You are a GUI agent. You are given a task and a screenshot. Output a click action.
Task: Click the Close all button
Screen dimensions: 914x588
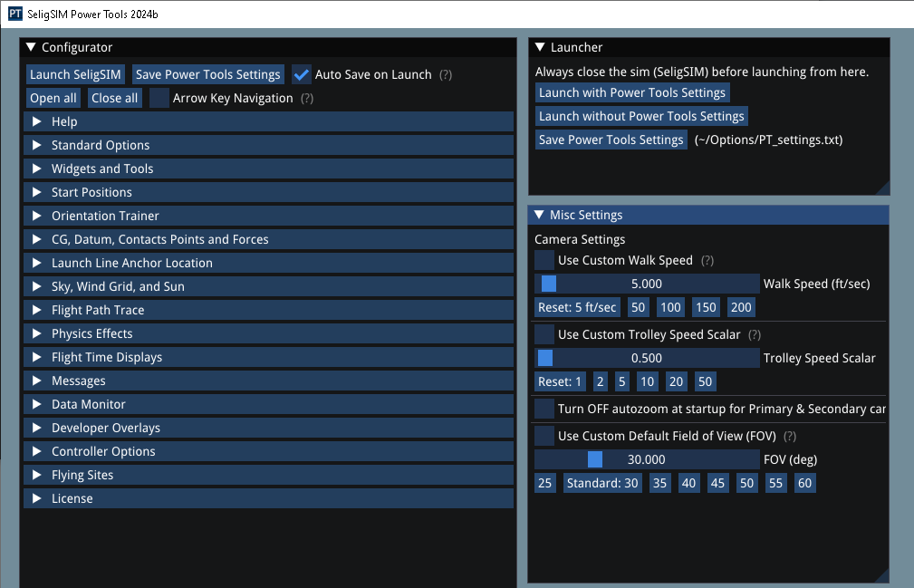coord(115,98)
